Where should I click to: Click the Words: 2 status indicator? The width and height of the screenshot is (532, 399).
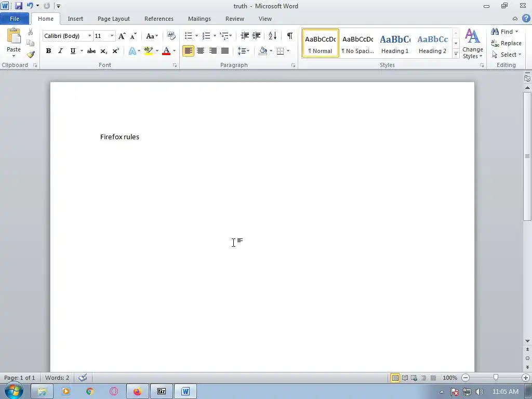[x=57, y=378]
